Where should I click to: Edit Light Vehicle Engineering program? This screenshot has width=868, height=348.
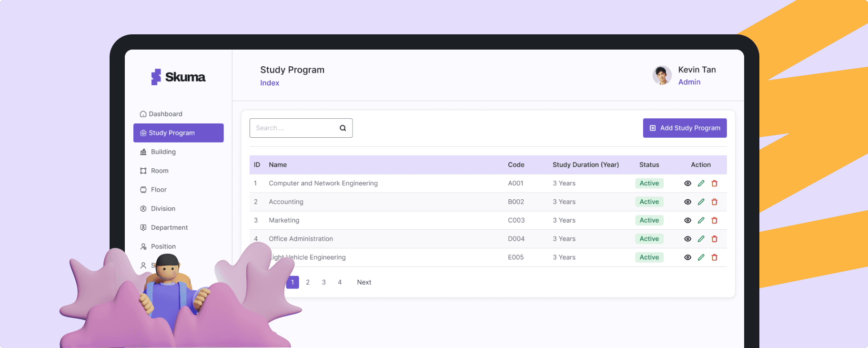701,257
